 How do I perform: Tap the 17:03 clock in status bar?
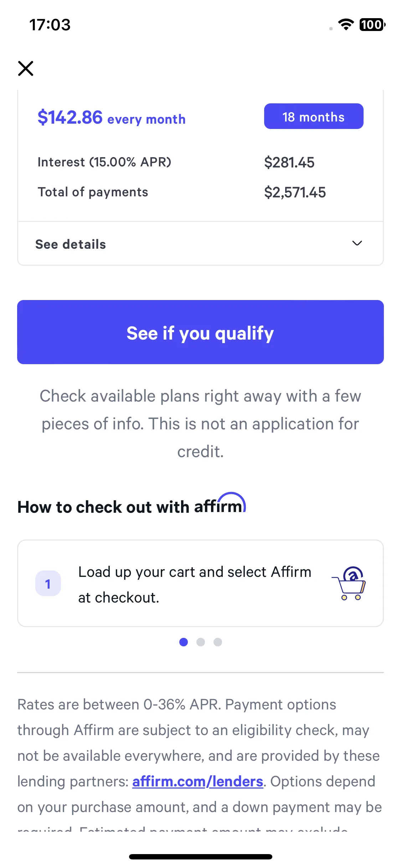tap(50, 25)
